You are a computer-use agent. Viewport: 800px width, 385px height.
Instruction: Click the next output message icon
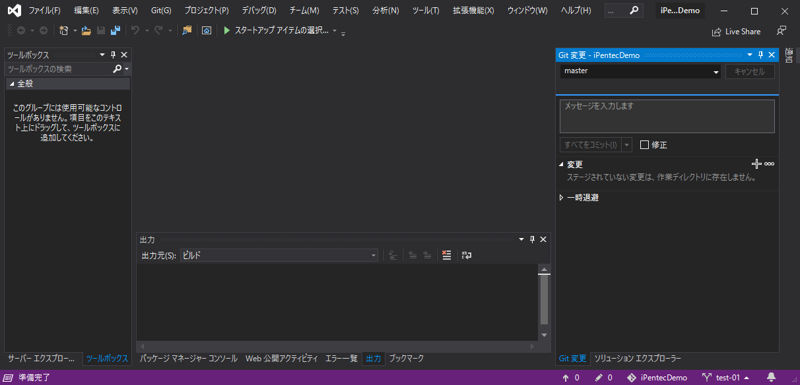[428, 255]
